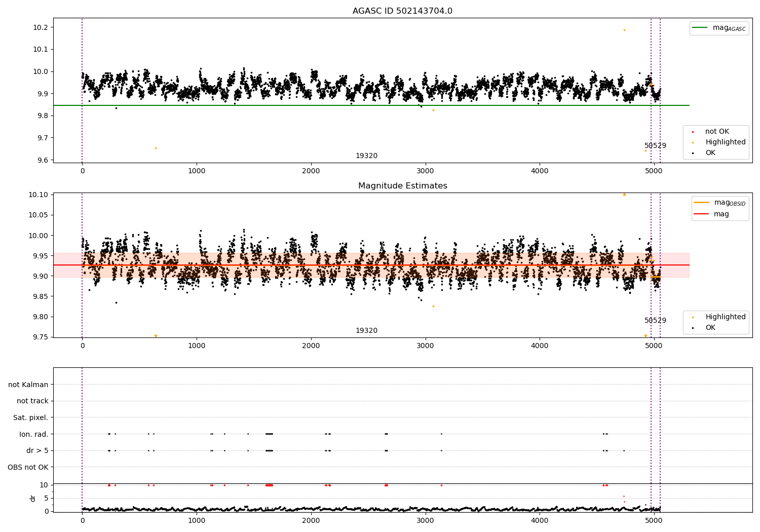Click the green mag AGASC horizontal line

[x=371, y=105]
